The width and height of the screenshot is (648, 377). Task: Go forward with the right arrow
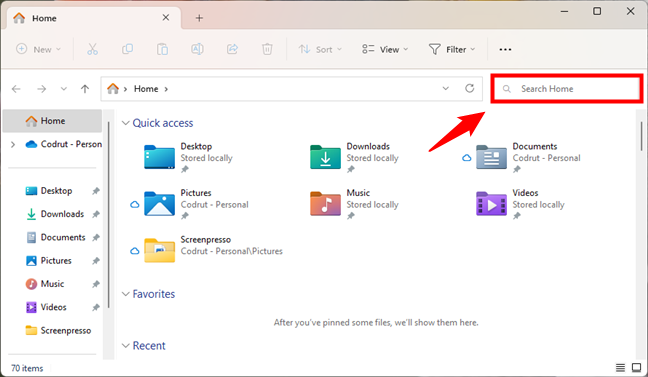click(x=41, y=89)
